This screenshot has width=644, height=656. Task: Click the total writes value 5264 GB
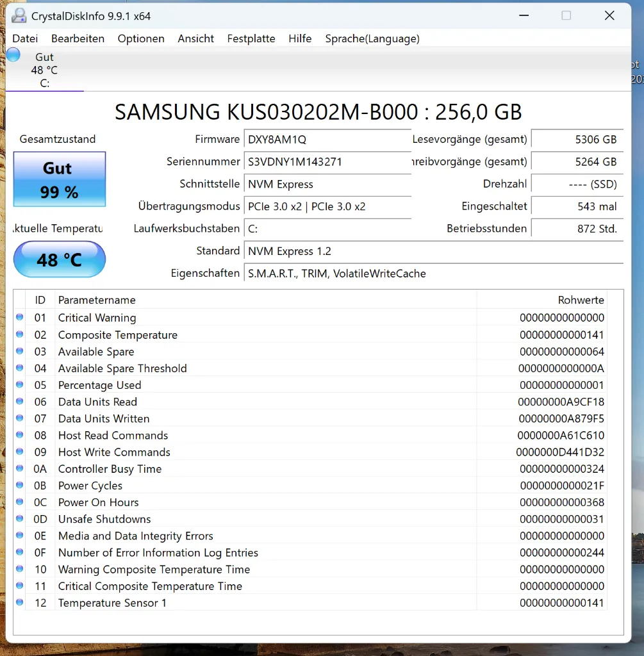tap(577, 162)
